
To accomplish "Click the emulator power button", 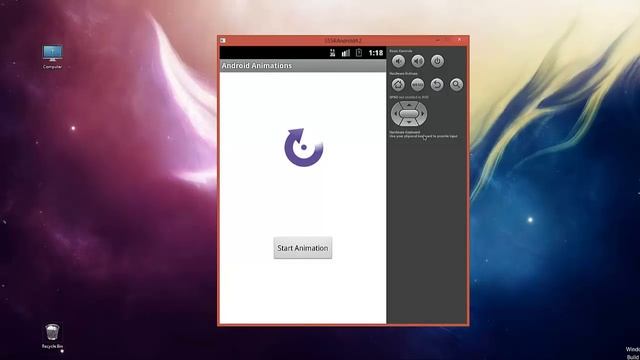I will [437, 61].
